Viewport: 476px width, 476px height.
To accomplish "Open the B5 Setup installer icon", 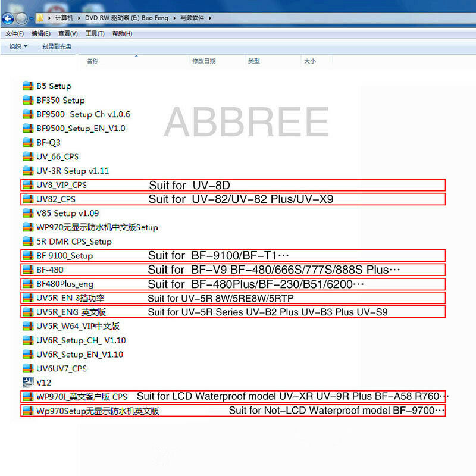I will (x=28, y=86).
